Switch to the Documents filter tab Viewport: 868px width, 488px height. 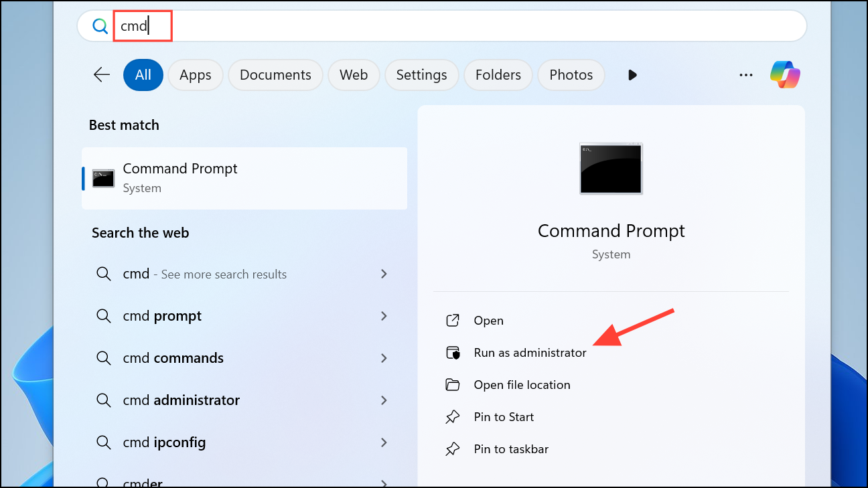pos(275,75)
